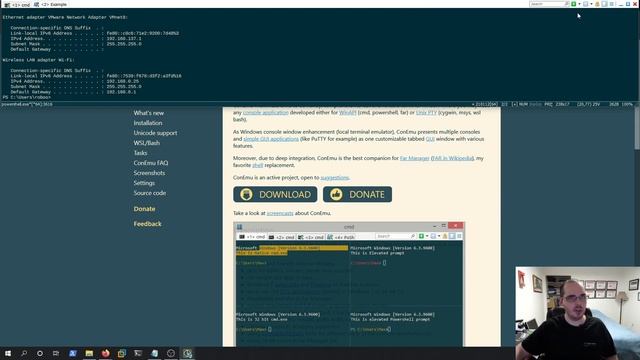
Task: Open the ConEmu FAQ sidebar link
Action: [x=151, y=163]
